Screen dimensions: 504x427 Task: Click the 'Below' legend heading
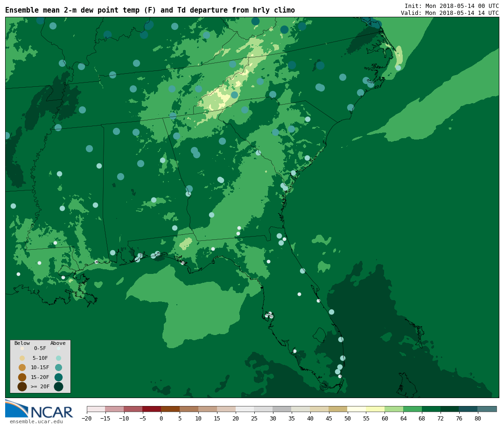tap(22, 343)
